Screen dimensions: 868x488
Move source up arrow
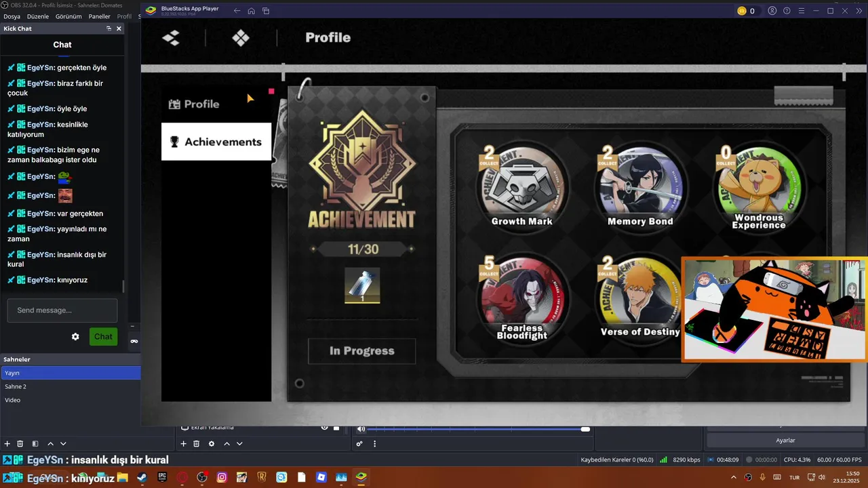(x=226, y=444)
